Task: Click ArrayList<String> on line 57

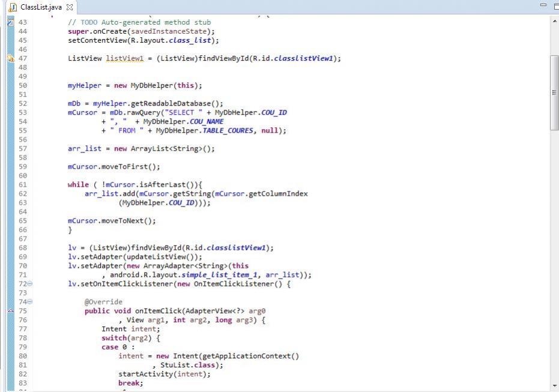Action: pos(166,149)
